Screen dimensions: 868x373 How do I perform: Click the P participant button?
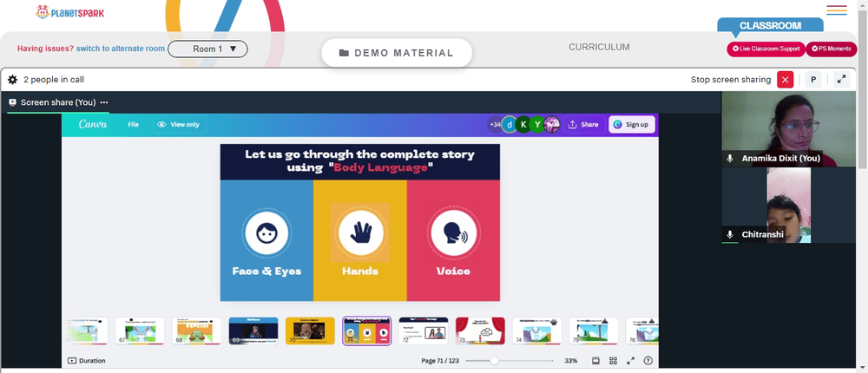pyautogui.click(x=813, y=79)
